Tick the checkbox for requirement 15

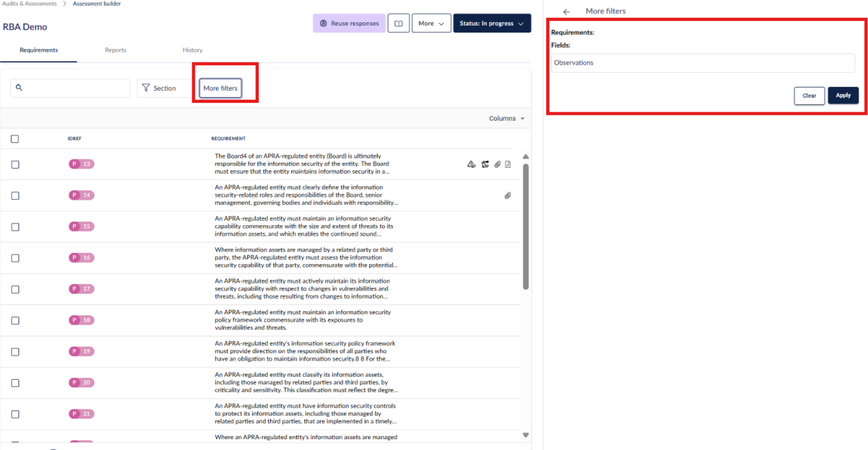click(x=15, y=227)
